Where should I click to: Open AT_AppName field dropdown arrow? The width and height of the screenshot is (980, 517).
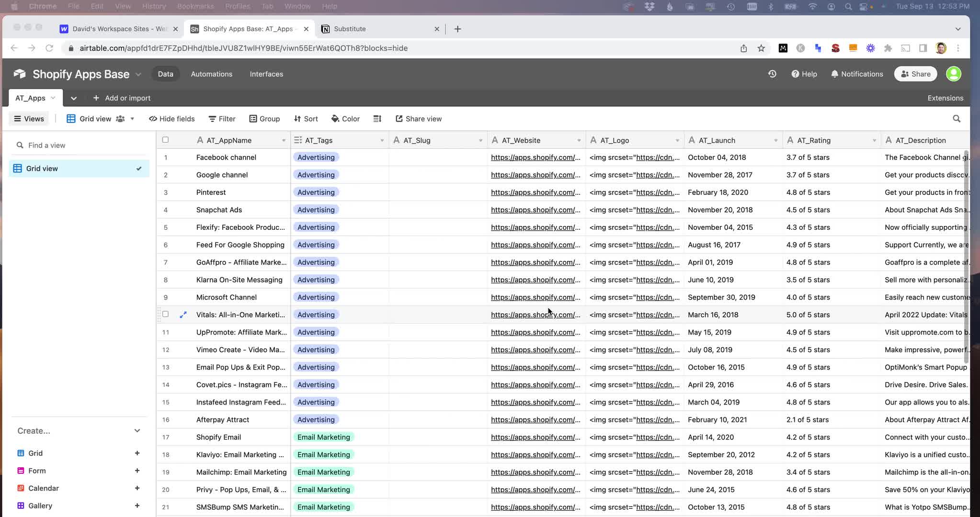click(284, 140)
